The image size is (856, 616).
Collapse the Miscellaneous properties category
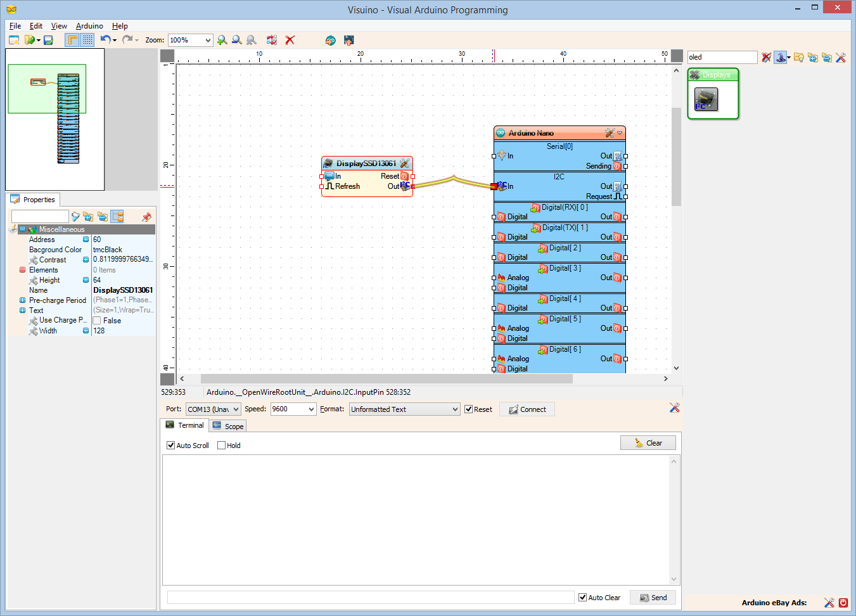(22, 229)
